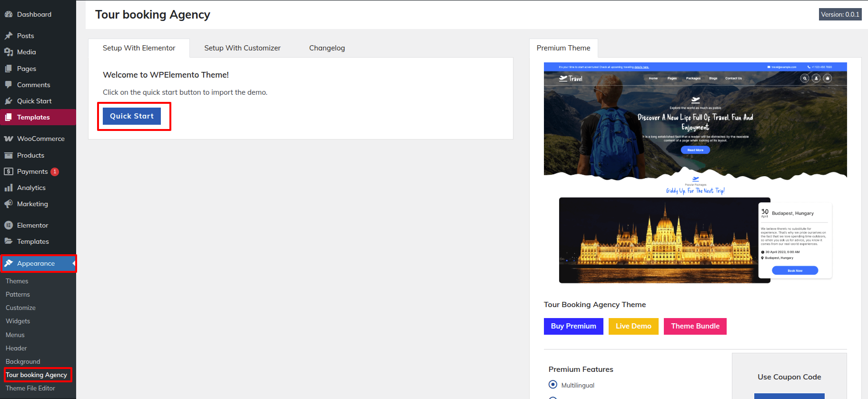This screenshot has height=399, width=868.
Task: Click the Elementor circle logo icon
Action: (9, 225)
